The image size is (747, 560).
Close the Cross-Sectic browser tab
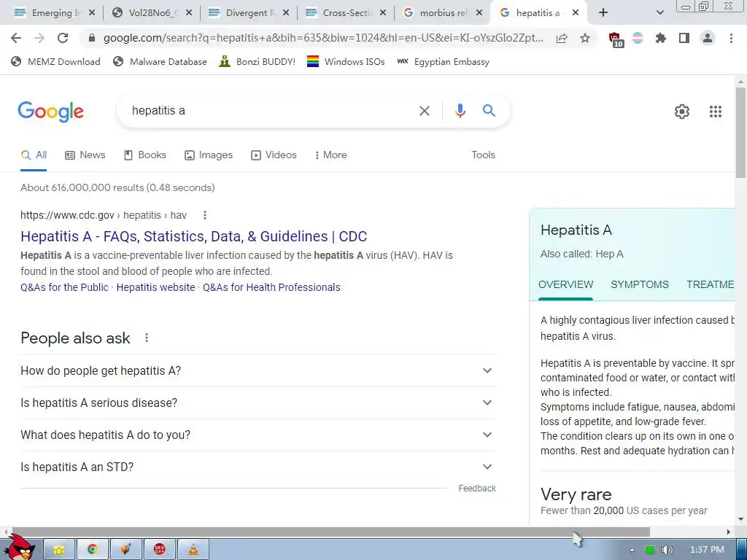coord(382,13)
